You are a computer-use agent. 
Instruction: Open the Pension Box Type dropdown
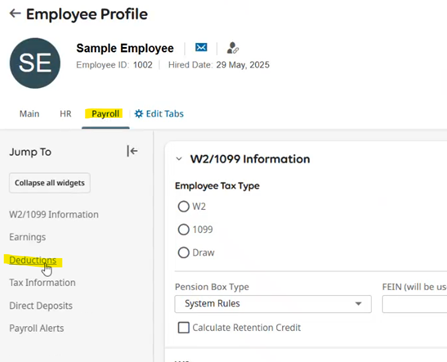click(273, 304)
